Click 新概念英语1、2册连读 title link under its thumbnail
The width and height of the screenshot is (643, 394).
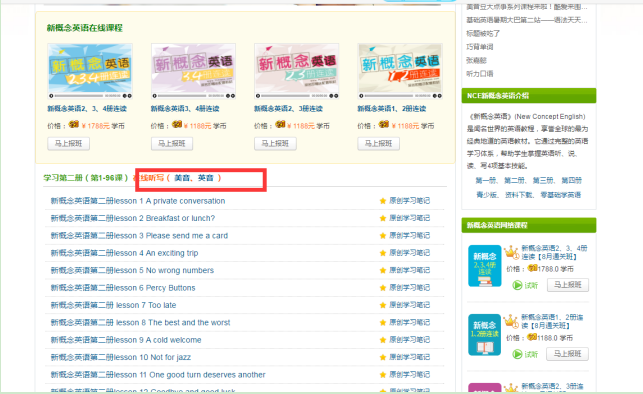pyautogui.click(x=392, y=109)
